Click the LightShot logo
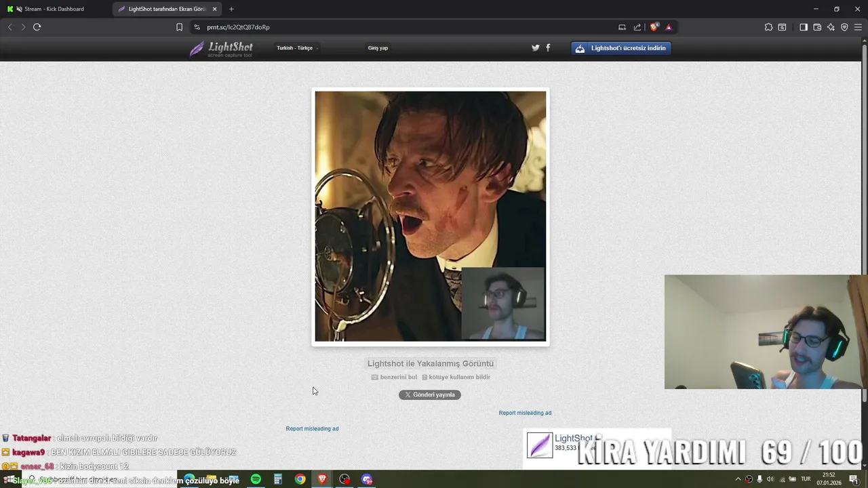This screenshot has width=868, height=488. 221,48
